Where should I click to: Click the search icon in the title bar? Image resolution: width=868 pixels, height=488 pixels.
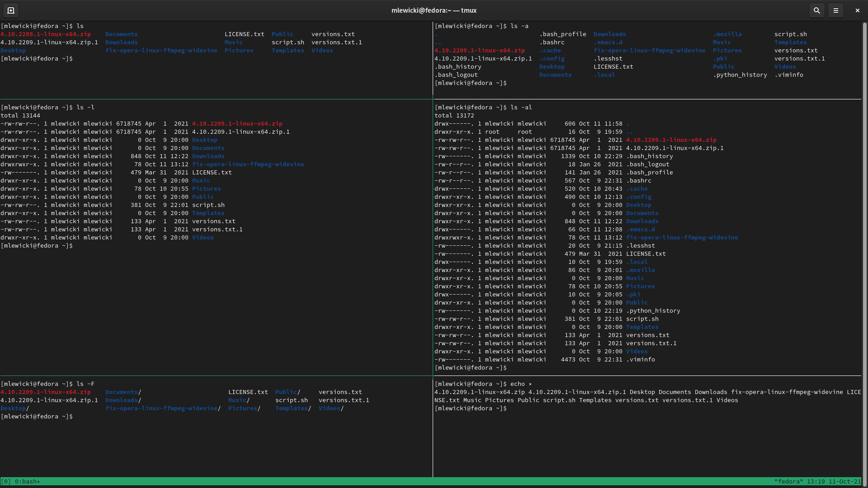[816, 10]
